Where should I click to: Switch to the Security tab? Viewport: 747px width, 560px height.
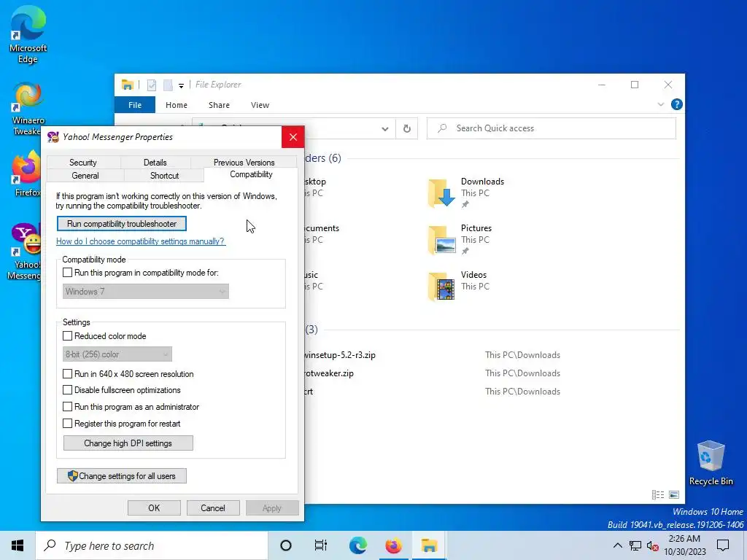[x=83, y=163]
